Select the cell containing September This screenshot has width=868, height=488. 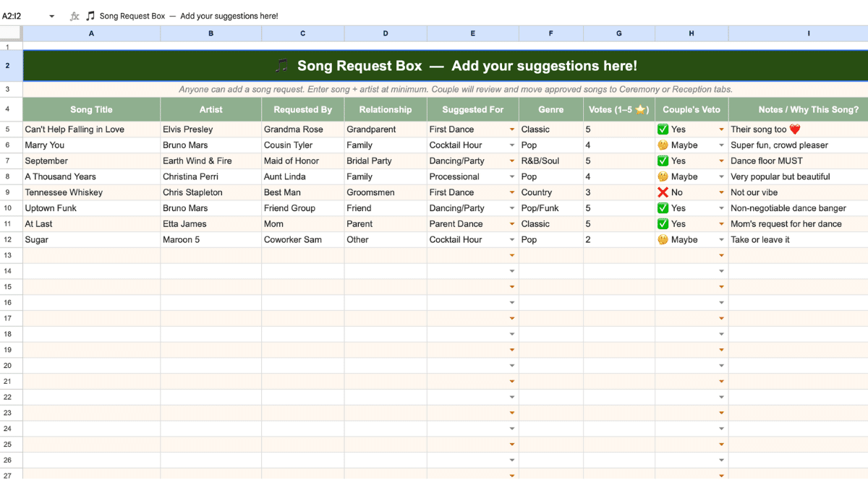coord(90,160)
